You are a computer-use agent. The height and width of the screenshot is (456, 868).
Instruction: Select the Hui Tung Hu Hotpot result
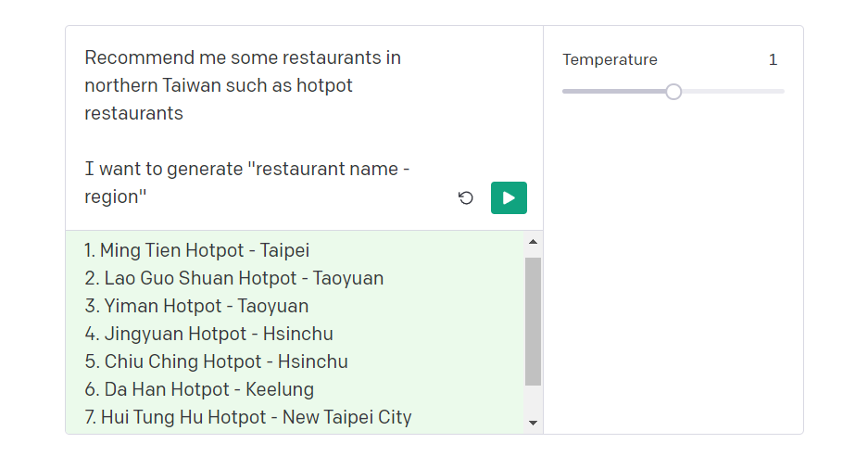(x=247, y=417)
